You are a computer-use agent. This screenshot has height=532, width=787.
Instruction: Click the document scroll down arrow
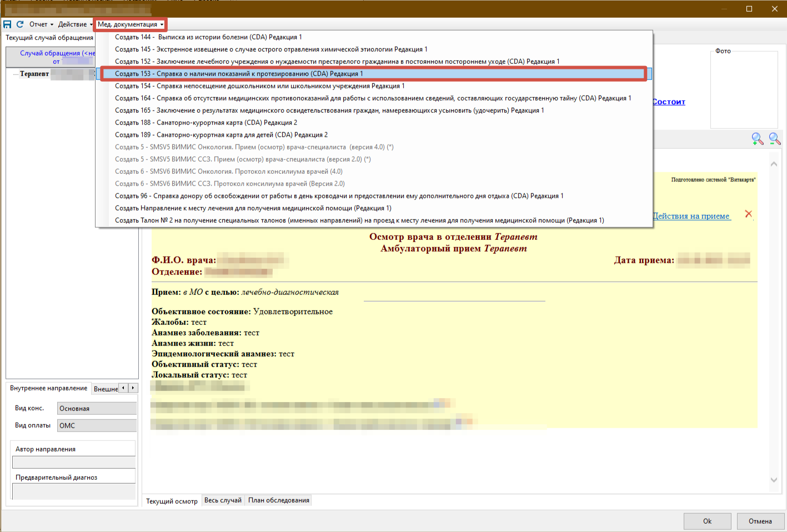click(774, 480)
